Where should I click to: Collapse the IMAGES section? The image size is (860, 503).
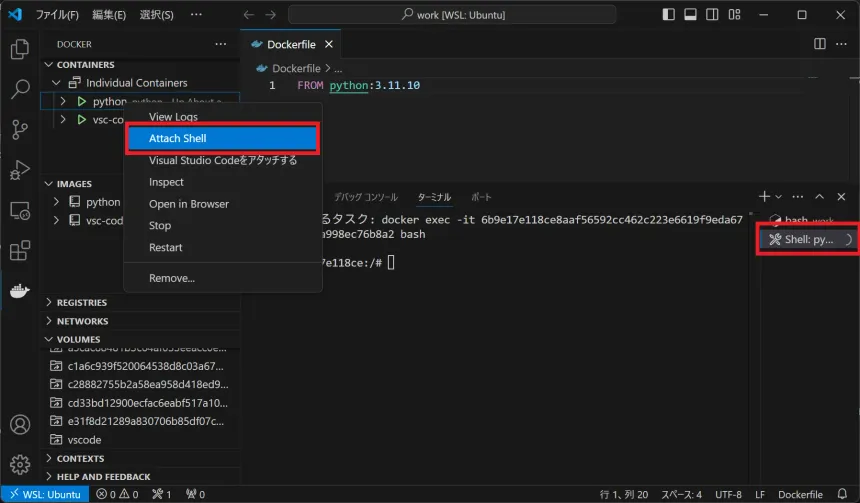coord(74,184)
